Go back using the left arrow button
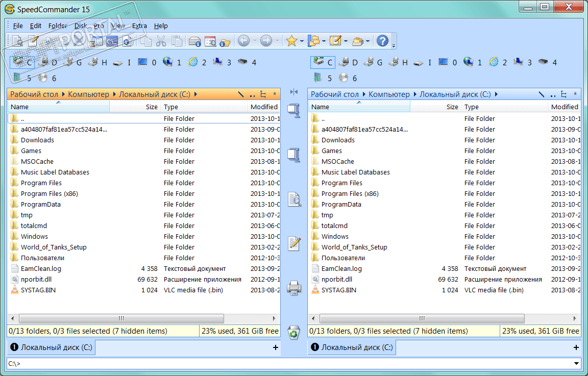 pos(244,40)
